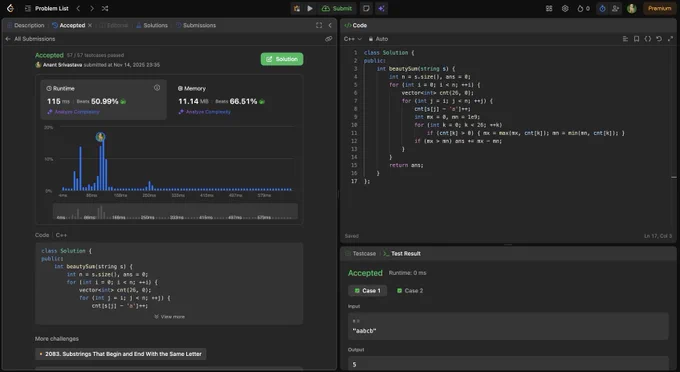
Task: Click the LeetCode logo icon
Action: point(10,8)
